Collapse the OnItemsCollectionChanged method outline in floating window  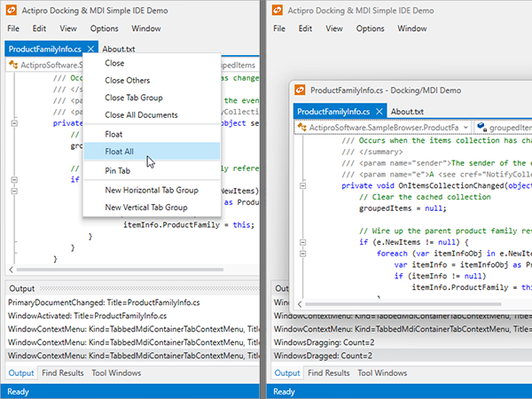302,186
